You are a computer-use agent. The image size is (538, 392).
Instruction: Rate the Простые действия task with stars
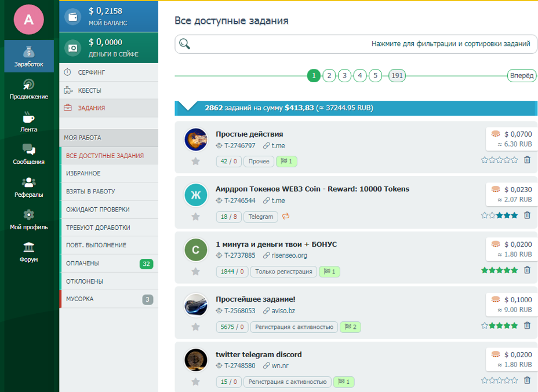coord(500,160)
